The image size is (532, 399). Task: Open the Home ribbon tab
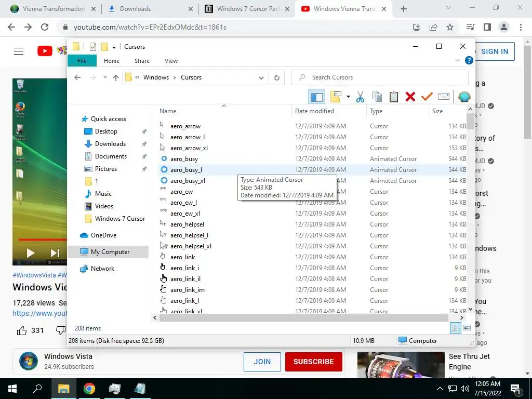(x=112, y=61)
